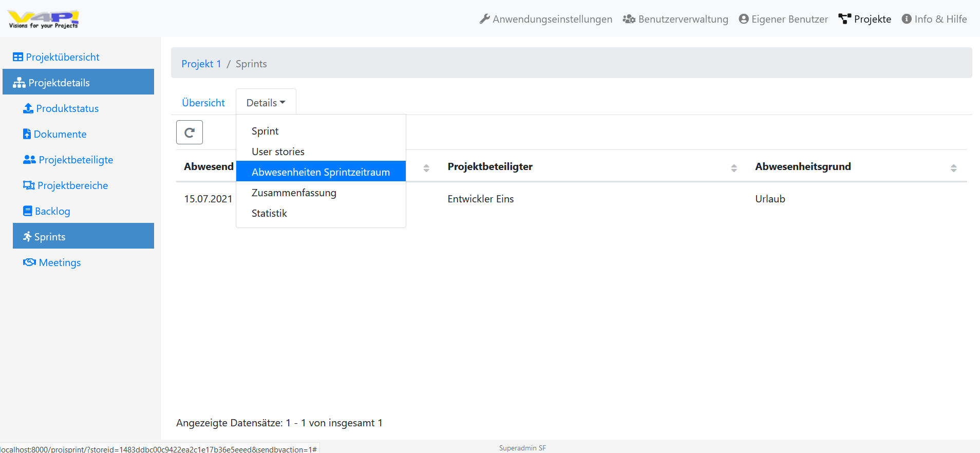Open Meetings in the sidebar
The height and width of the screenshot is (453, 980).
pyautogui.click(x=83, y=262)
